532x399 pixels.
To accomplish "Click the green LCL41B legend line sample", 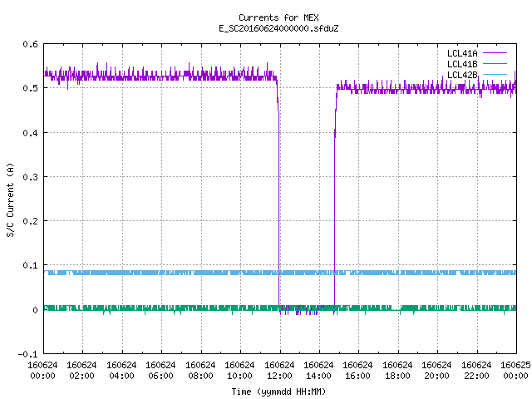I will point(495,63).
